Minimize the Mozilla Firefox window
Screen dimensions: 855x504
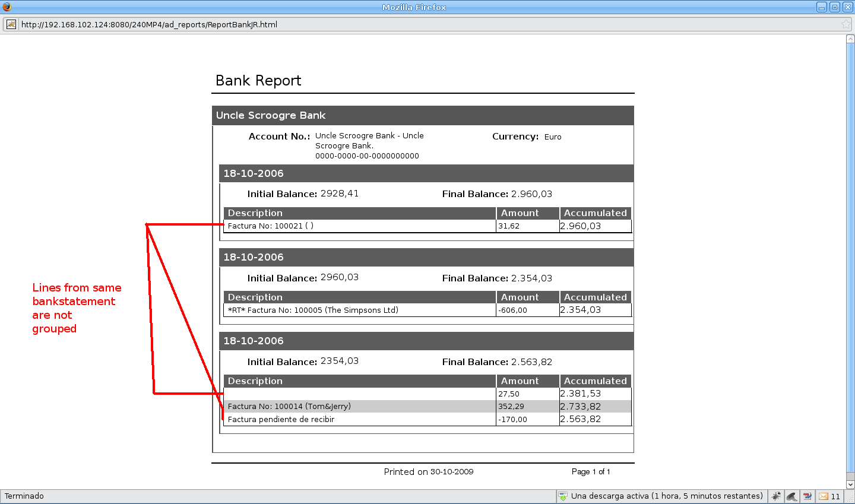pyautogui.click(x=822, y=7)
